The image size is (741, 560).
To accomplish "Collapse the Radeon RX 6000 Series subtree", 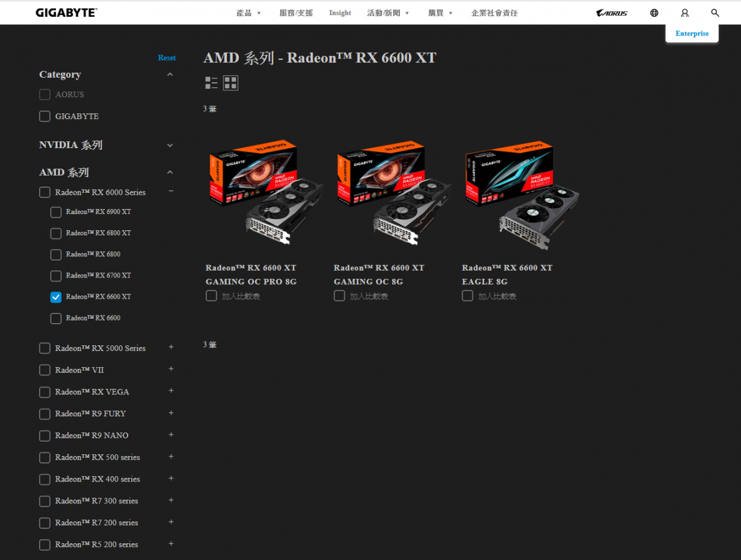I will click(x=171, y=192).
